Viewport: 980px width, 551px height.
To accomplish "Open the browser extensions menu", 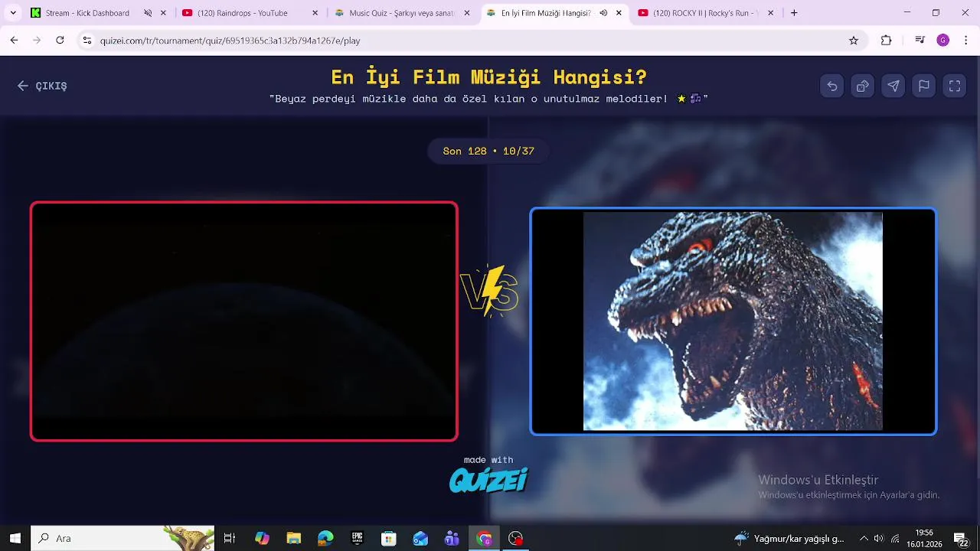I will [886, 41].
